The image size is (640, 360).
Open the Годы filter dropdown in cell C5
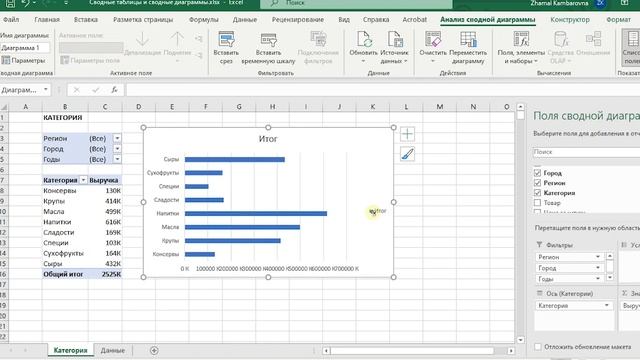click(117, 159)
